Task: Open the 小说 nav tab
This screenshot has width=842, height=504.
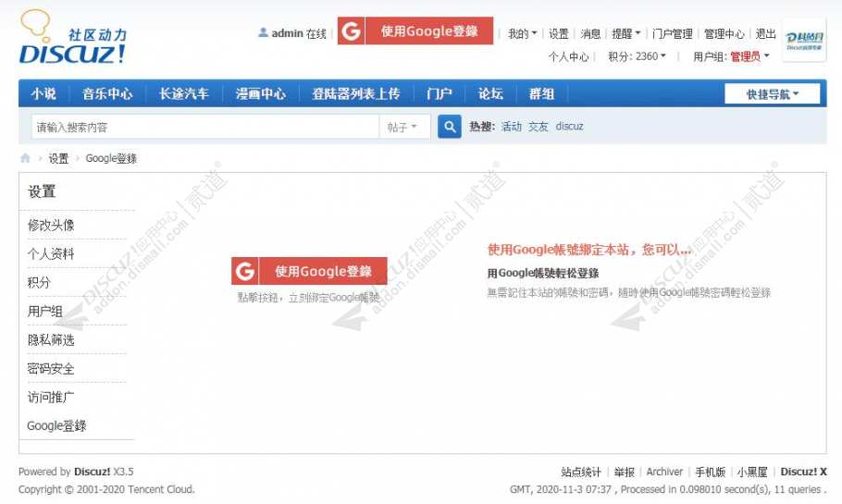Action: 43,94
